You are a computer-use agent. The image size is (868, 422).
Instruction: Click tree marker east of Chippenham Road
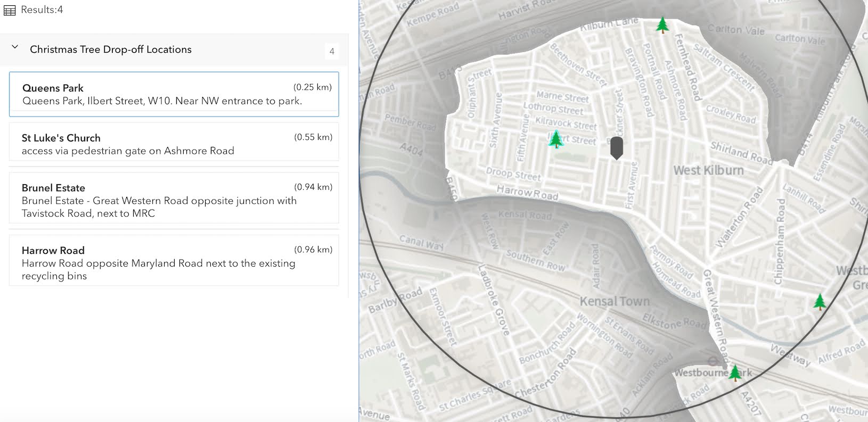click(820, 302)
